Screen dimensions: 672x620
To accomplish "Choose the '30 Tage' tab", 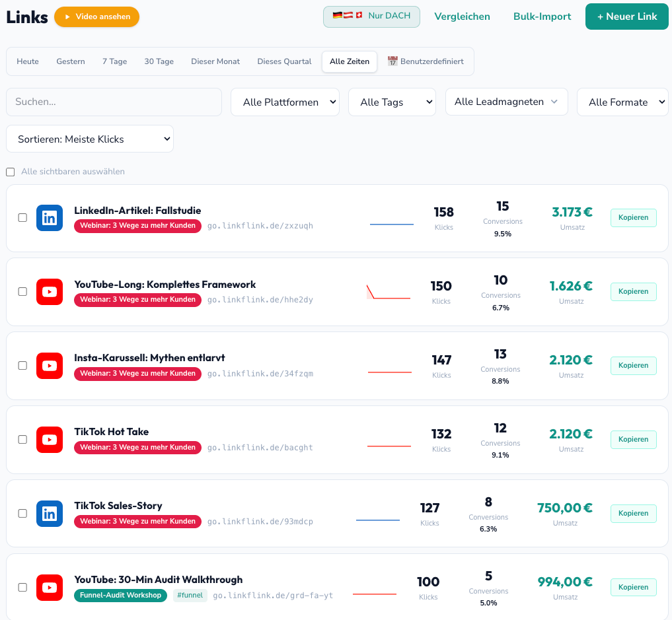I will click(x=159, y=61).
